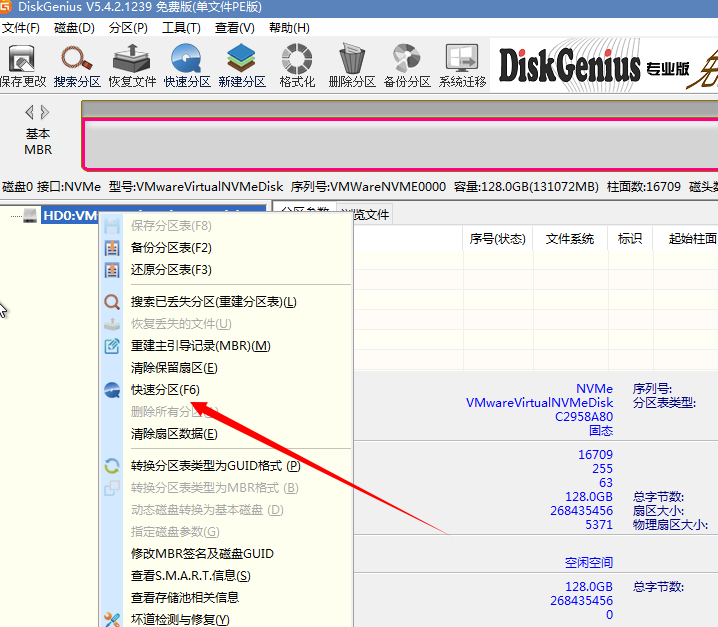Click the free space disk map bar
Viewport: 718px width, 627px height.
coord(401,144)
